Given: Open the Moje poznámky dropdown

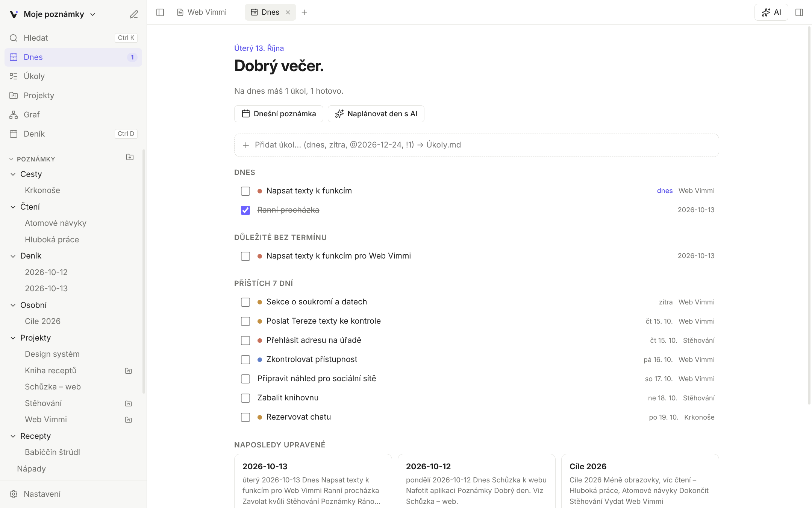Looking at the screenshot, I should click(x=59, y=14).
